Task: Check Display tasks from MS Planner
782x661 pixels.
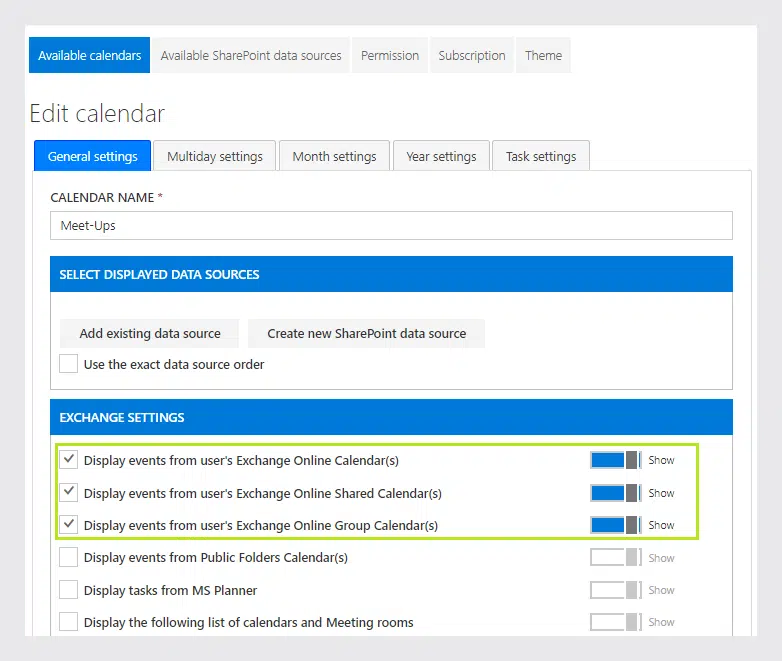Action: click(x=68, y=590)
